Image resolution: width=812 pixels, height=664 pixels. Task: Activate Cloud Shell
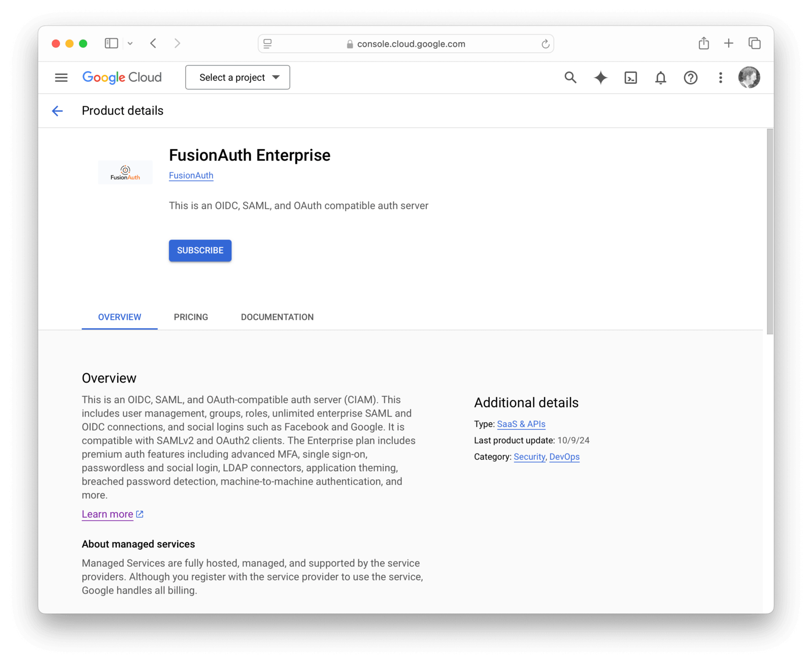pyautogui.click(x=630, y=78)
